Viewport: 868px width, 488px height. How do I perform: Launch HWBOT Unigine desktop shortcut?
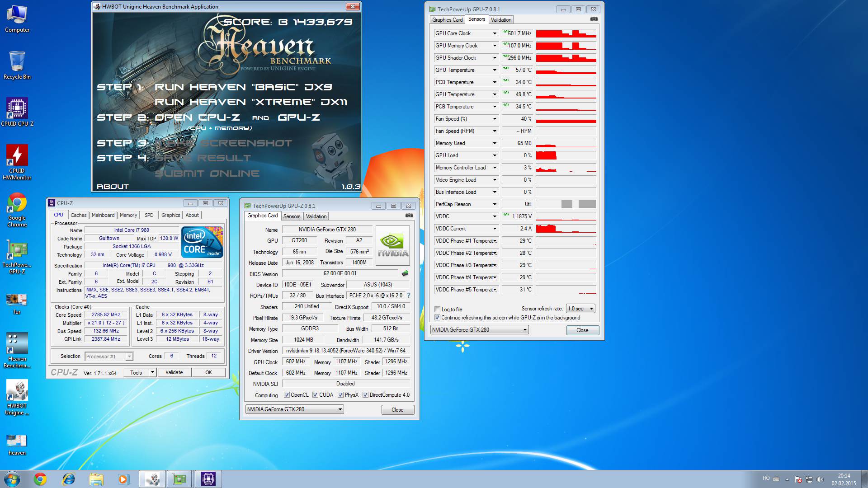coord(17,398)
